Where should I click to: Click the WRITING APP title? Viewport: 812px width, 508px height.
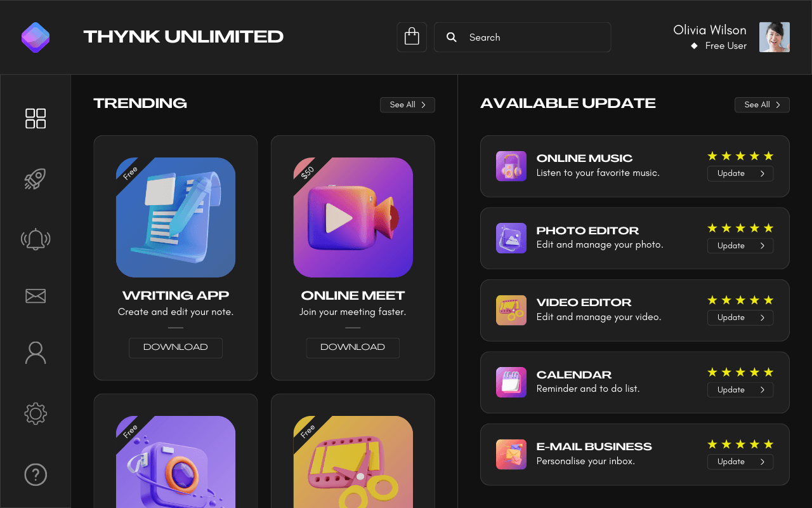pyautogui.click(x=176, y=295)
